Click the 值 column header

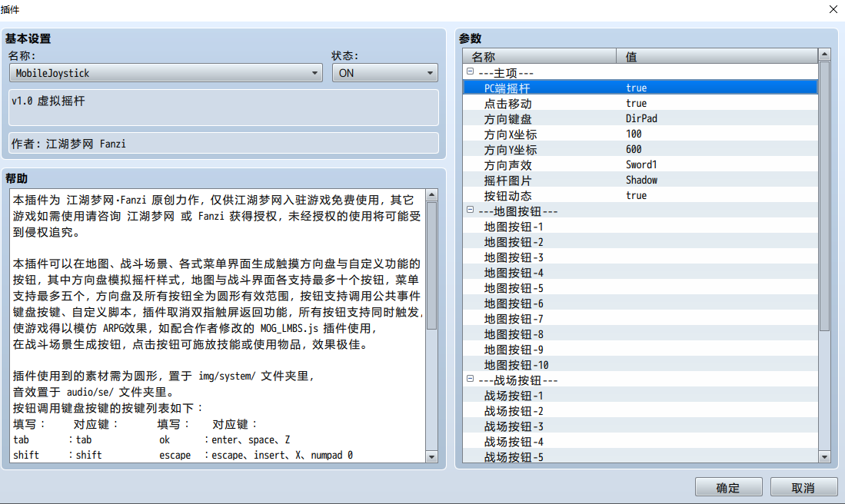click(x=715, y=57)
